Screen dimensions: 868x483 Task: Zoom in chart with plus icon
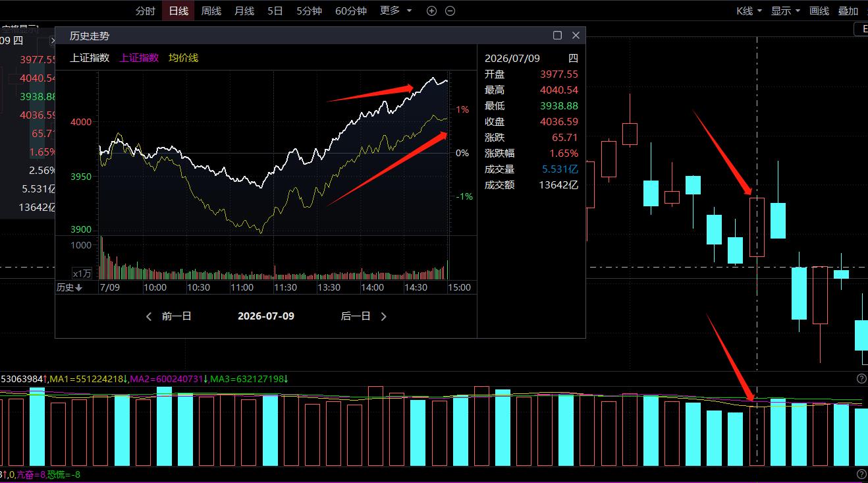[x=431, y=11]
